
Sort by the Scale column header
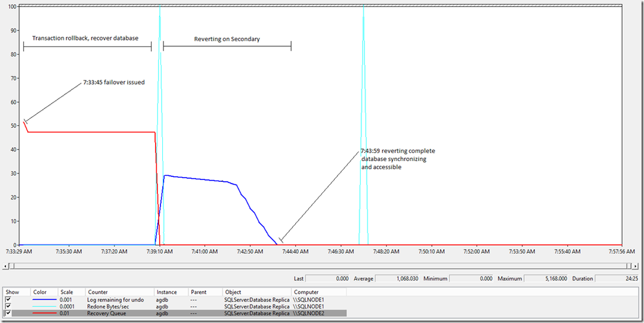72,292
